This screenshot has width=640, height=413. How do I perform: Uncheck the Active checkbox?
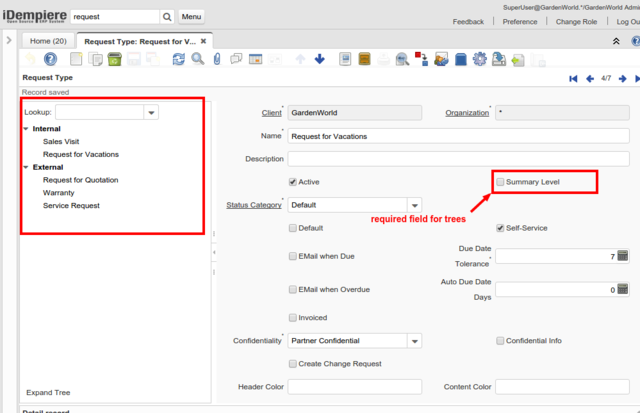tap(292, 182)
